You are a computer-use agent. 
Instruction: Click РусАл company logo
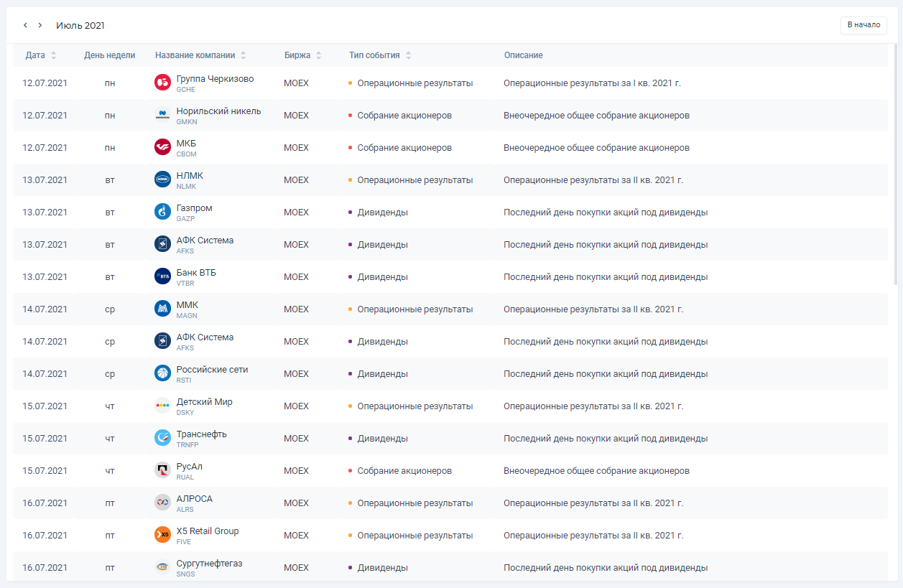click(162, 470)
